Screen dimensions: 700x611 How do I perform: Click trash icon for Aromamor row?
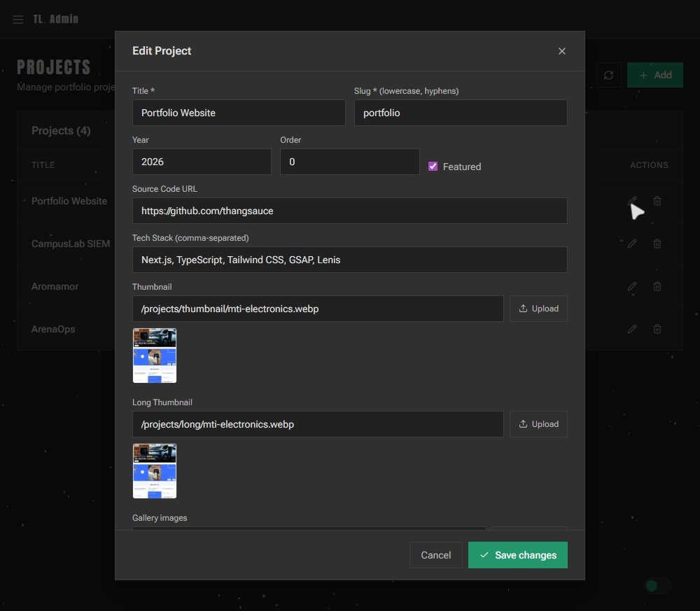point(657,286)
